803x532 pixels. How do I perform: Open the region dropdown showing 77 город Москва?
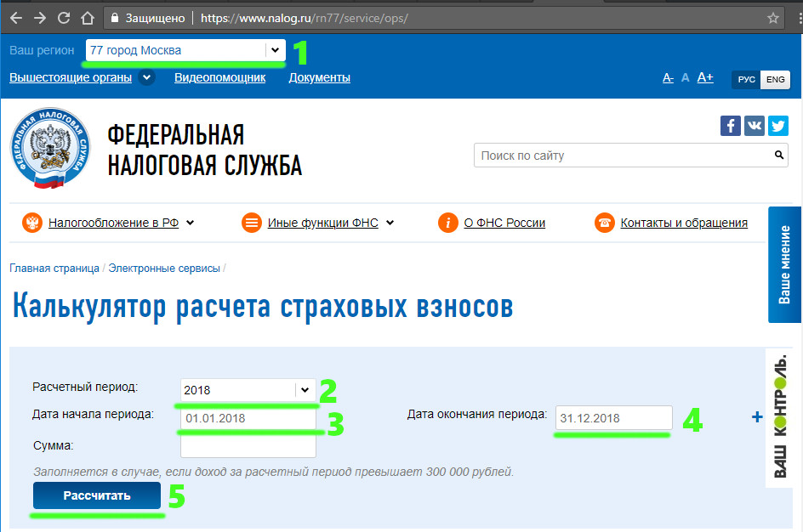274,50
